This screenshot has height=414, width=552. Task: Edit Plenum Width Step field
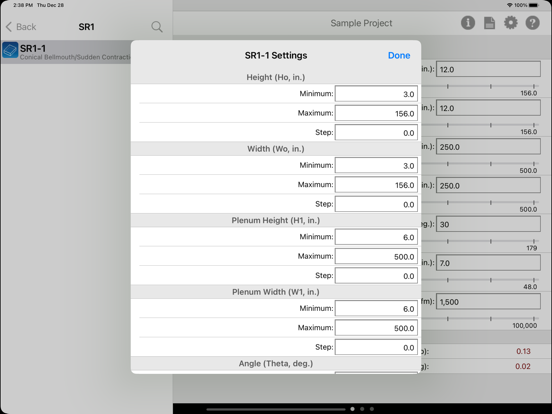pyautogui.click(x=376, y=347)
